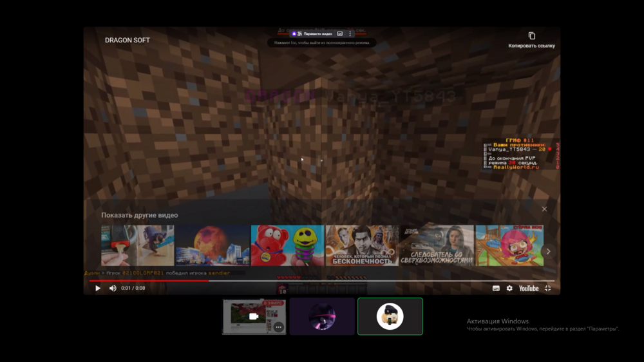Open the 'БЕСКОНЕЧНОСТЬ' suggested video
Image resolution: width=644 pixels, height=362 pixels.
(362, 245)
